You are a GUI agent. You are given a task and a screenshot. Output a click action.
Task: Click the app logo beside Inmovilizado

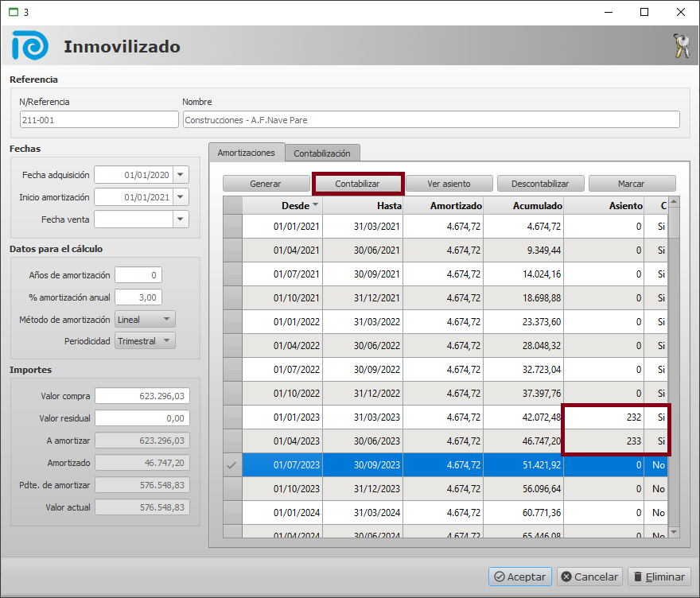pyautogui.click(x=30, y=47)
